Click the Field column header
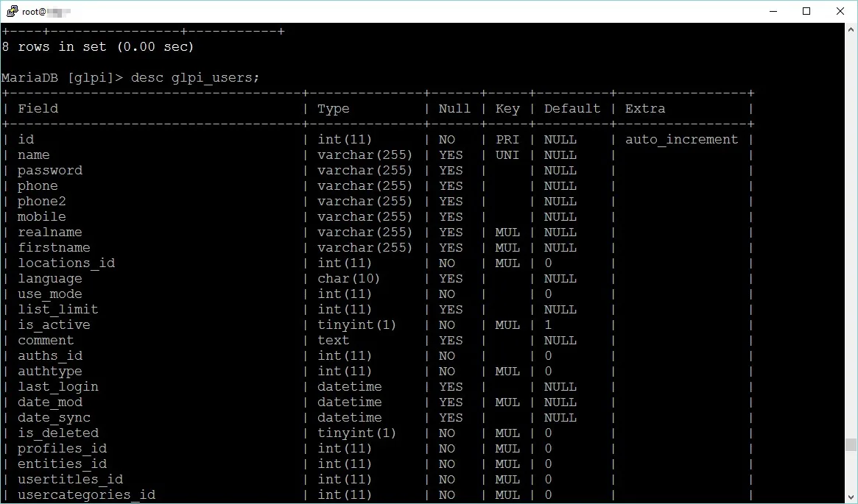The height and width of the screenshot is (504, 858). [38, 108]
